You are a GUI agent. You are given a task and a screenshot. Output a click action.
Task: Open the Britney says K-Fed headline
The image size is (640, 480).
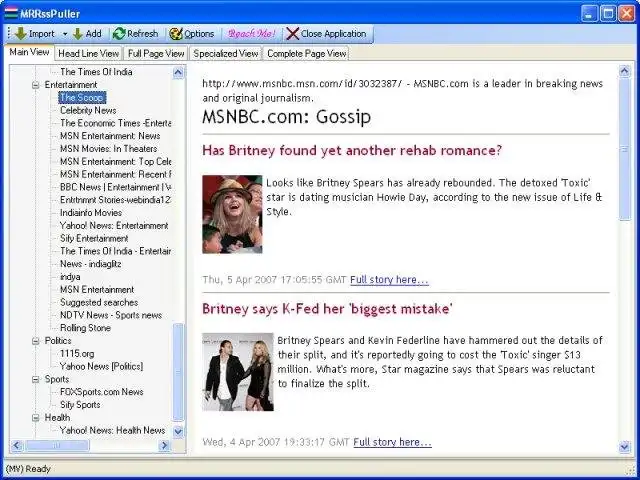(327, 309)
